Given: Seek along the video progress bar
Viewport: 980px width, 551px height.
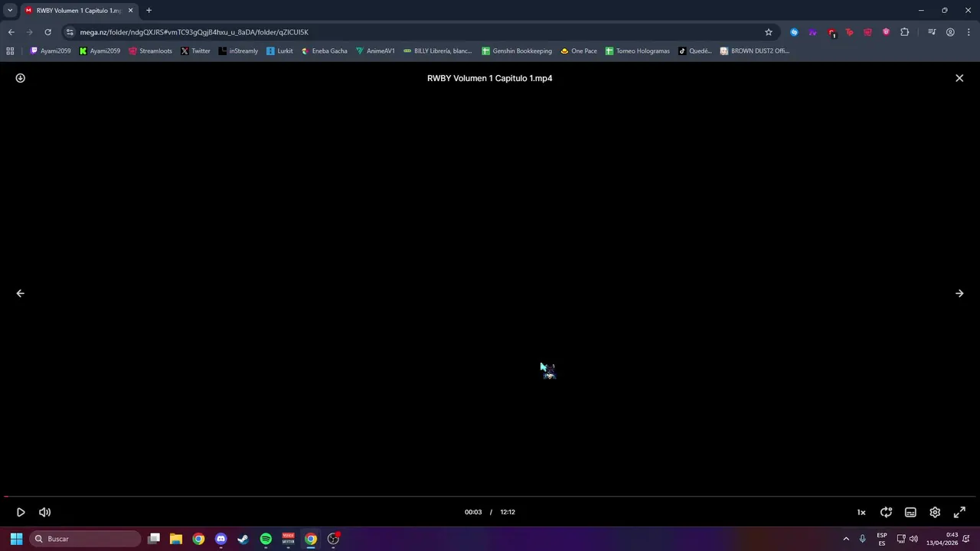Looking at the screenshot, I should coord(490,497).
